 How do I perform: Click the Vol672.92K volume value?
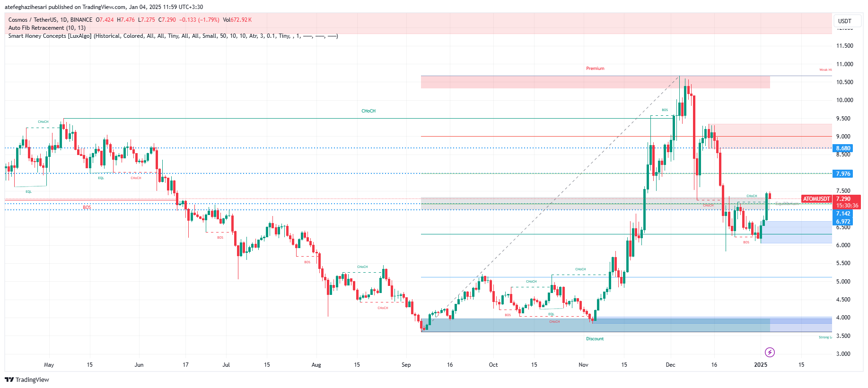[x=237, y=20]
